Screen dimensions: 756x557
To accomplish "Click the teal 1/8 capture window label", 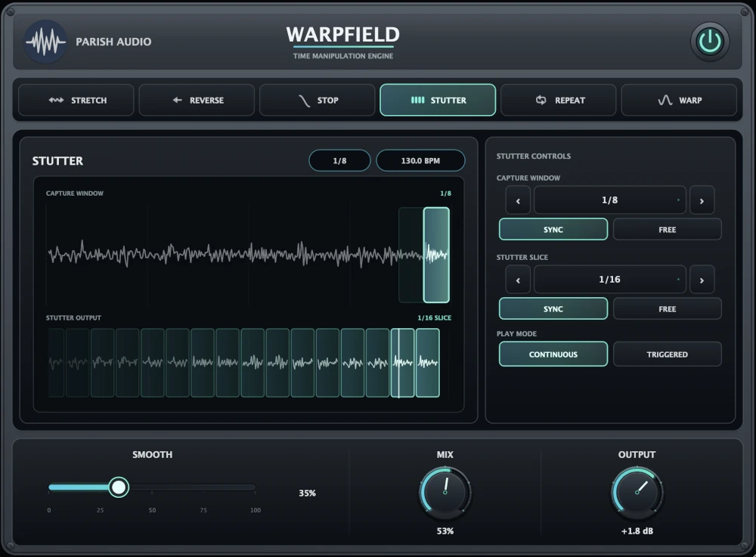I will click(445, 193).
